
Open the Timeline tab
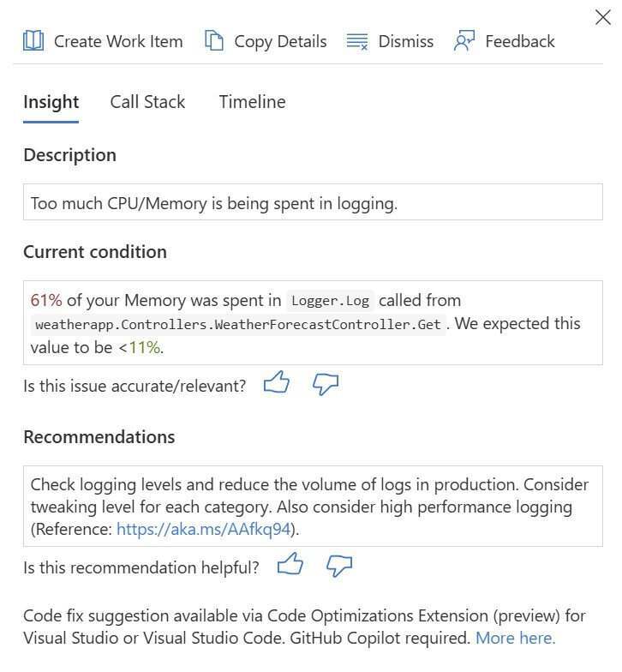pos(252,102)
